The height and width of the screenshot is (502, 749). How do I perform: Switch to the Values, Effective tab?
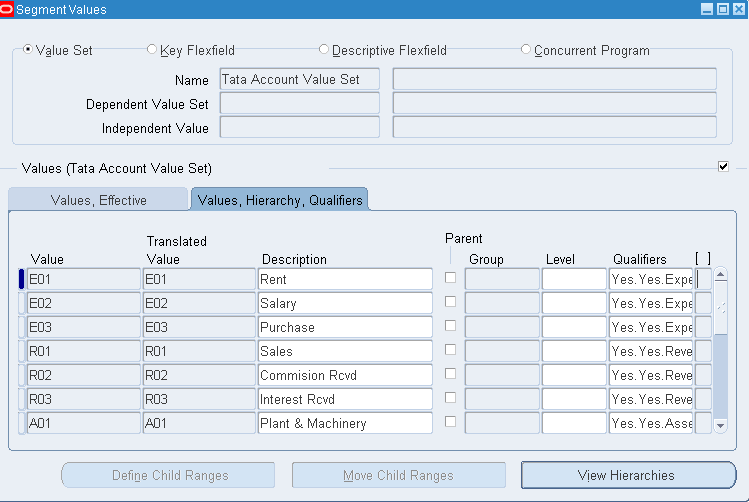click(98, 200)
